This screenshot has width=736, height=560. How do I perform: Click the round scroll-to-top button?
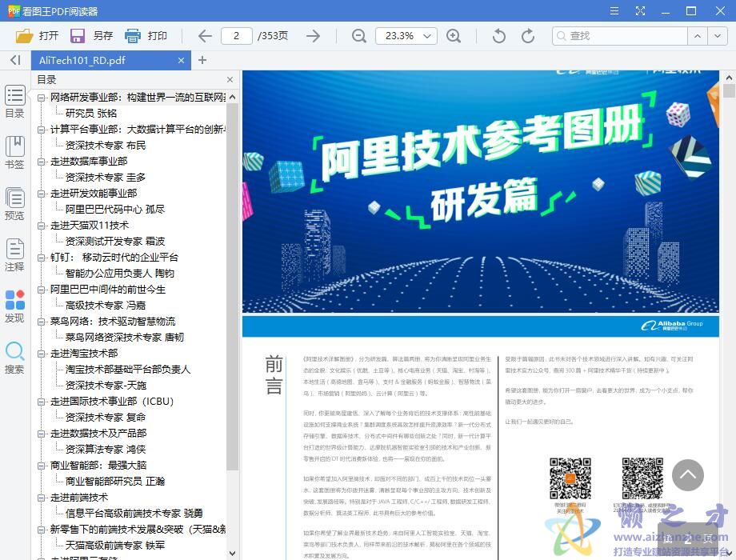click(x=688, y=475)
